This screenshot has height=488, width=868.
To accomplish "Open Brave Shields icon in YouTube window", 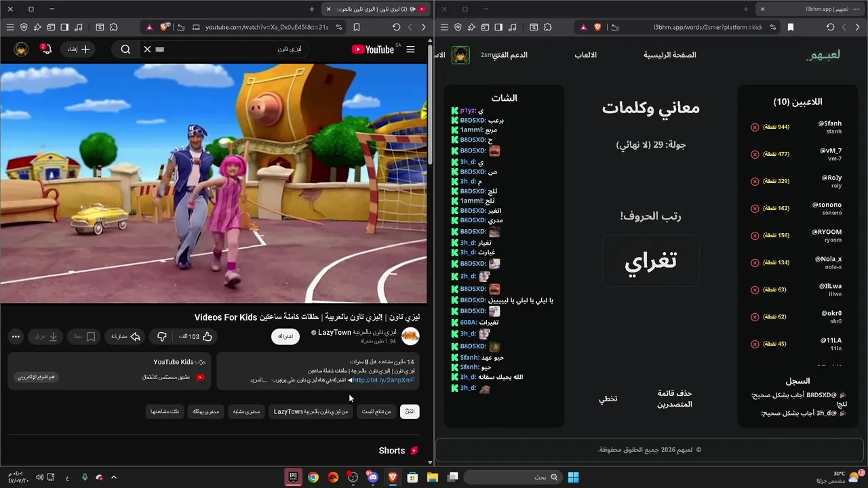I will point(165,27).
